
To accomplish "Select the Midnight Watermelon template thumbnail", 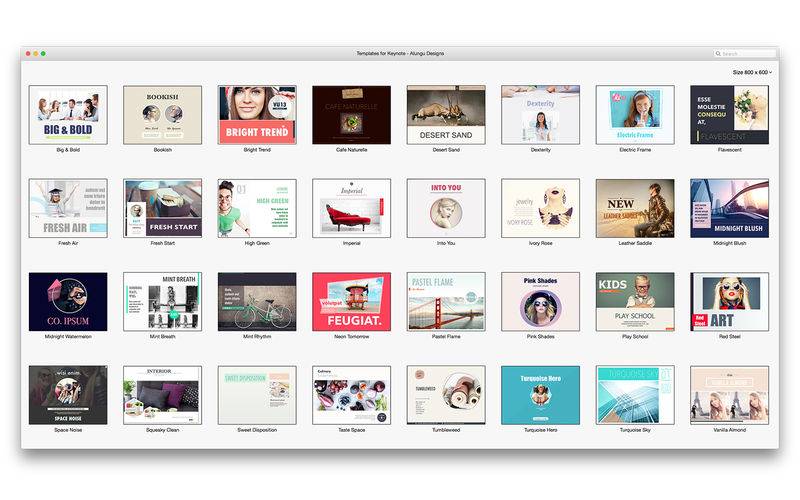I will click(68, 302).
